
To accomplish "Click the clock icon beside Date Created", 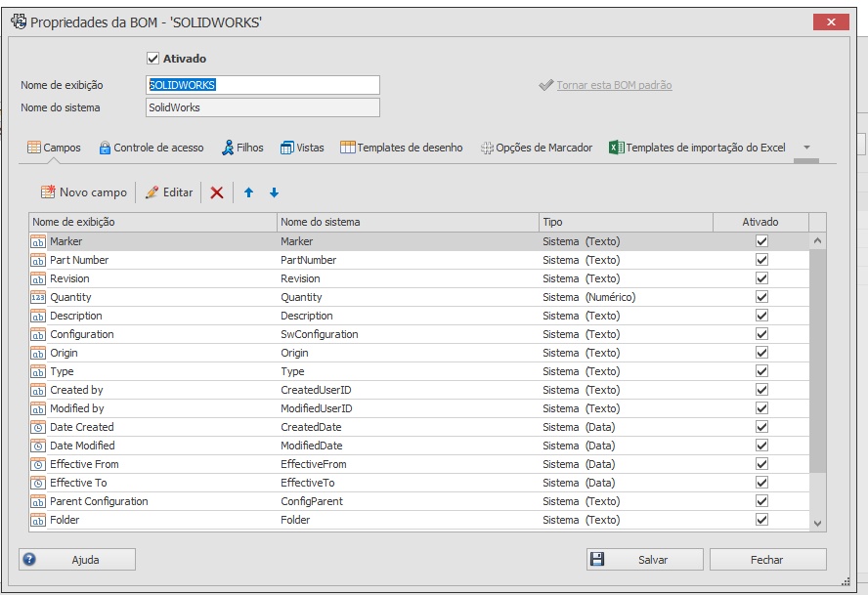I will pyautogui.click(x=38, y=427).
